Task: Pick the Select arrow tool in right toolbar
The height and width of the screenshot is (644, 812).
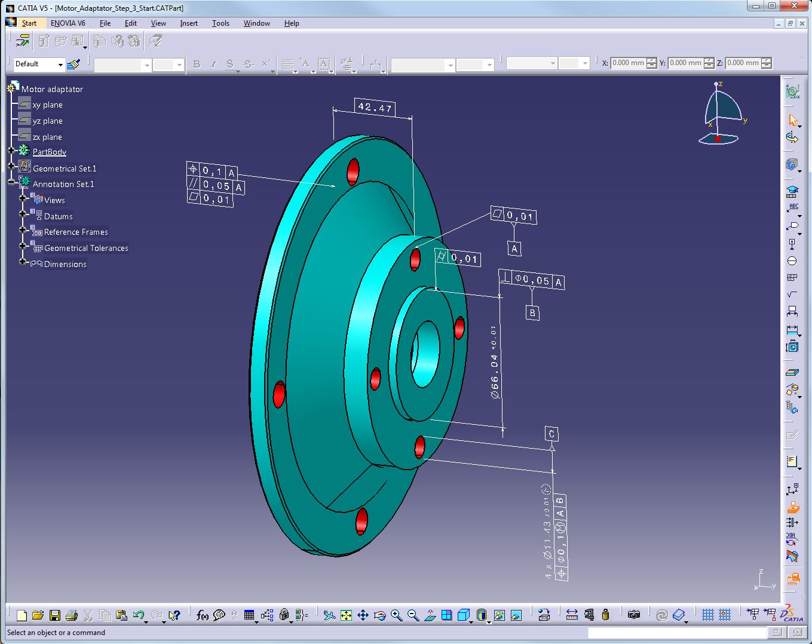Action: click(x=793, y=120)
